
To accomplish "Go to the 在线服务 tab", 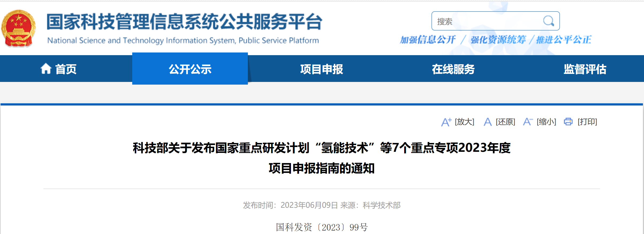I will click(x=453, y=69).
